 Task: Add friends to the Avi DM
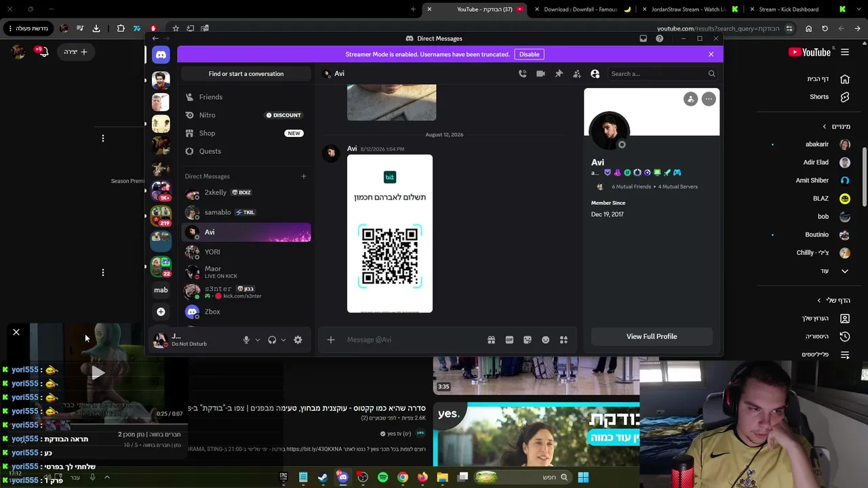tap(577, 74)
